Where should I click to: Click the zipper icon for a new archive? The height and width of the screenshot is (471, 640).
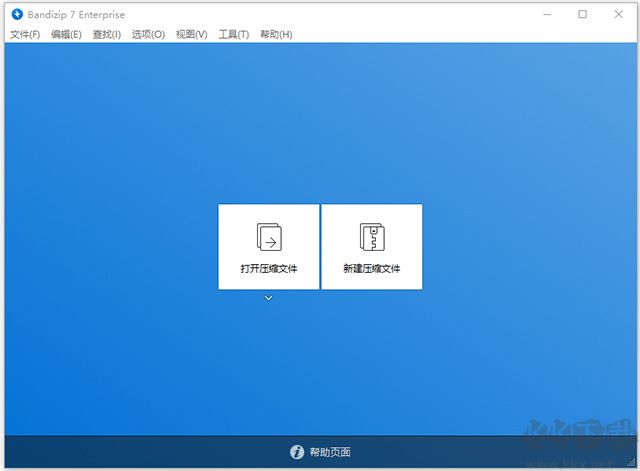(371, 236)
